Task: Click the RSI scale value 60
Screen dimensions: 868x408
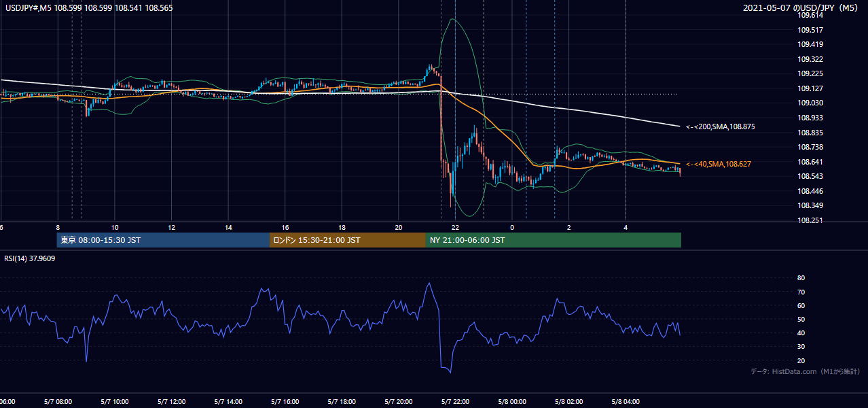Action: [x=801, y=305]
